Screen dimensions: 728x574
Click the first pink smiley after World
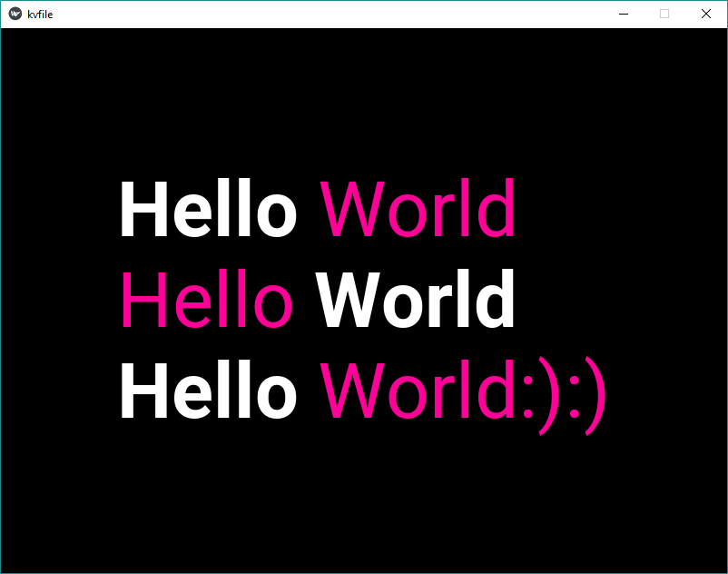pyautogui.click(x=541, y=396)
